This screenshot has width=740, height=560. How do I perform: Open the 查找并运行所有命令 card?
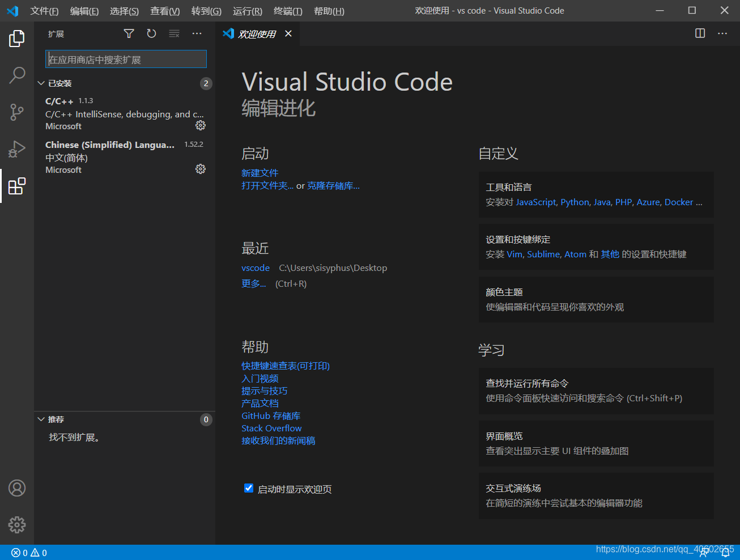(596, 391)
